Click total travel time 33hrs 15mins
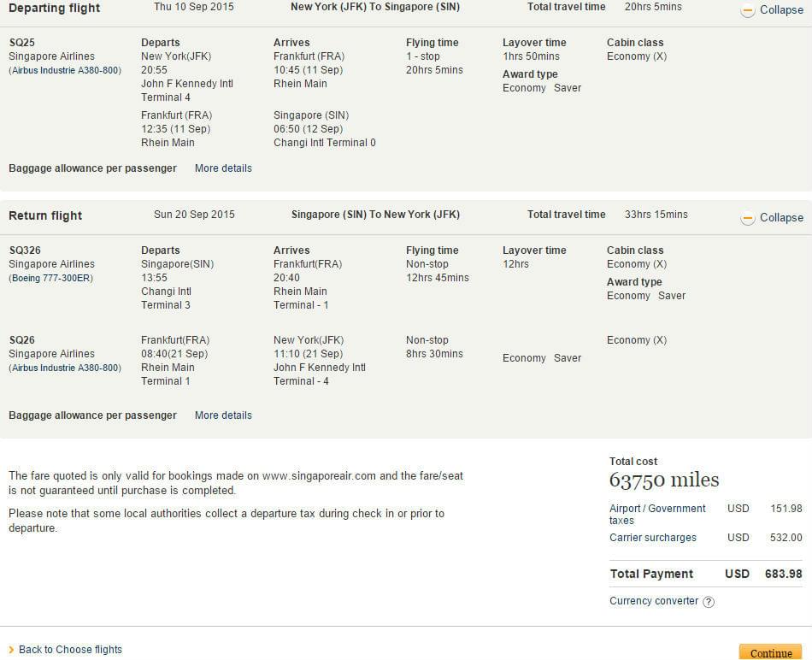This screenshot has height=660, width=812. (656, 215)
